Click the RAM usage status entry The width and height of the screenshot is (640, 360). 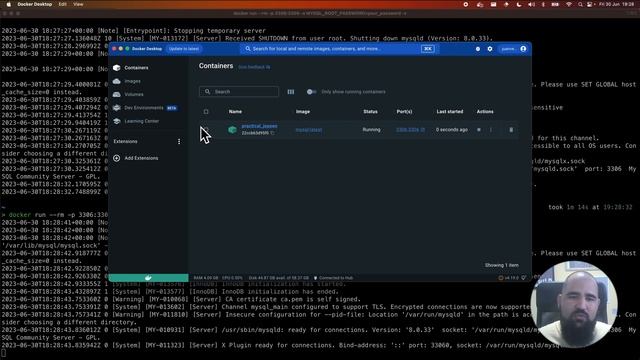click(x=206, y=278)
